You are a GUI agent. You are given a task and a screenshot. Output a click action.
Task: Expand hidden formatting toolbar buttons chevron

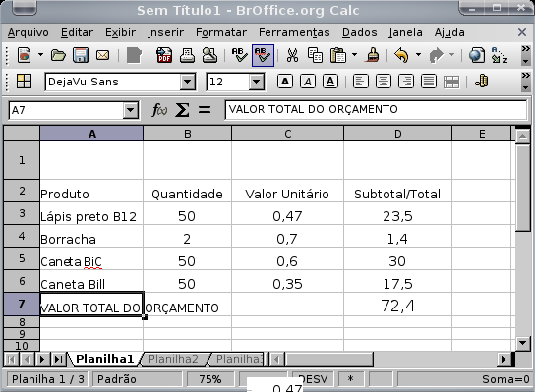526,76
